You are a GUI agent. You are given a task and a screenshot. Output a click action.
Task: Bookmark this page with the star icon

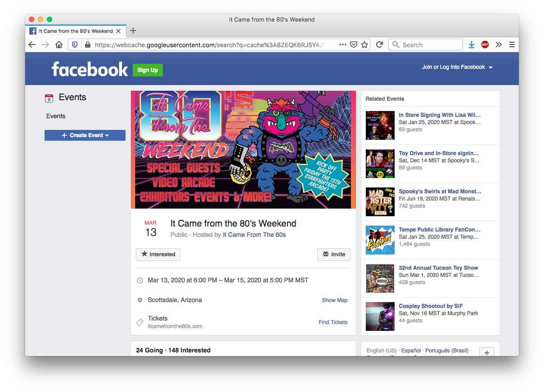point(364,45)
